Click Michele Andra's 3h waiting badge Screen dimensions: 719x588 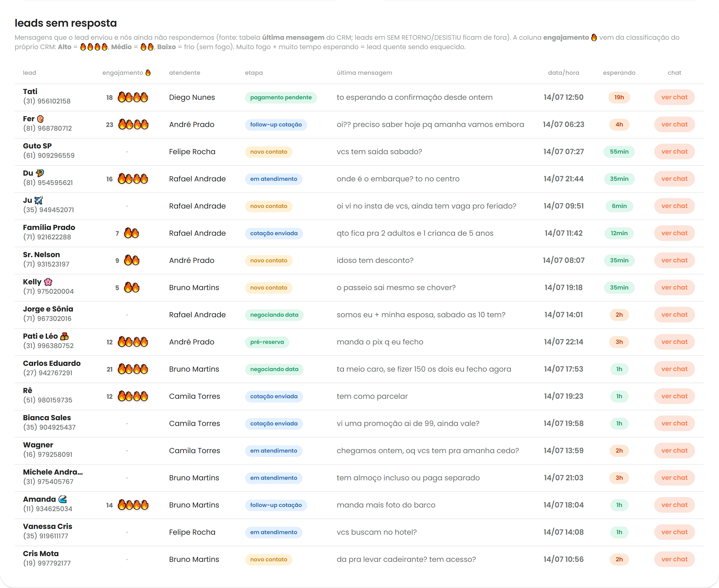pyautogui.click(x=619, y=478)
